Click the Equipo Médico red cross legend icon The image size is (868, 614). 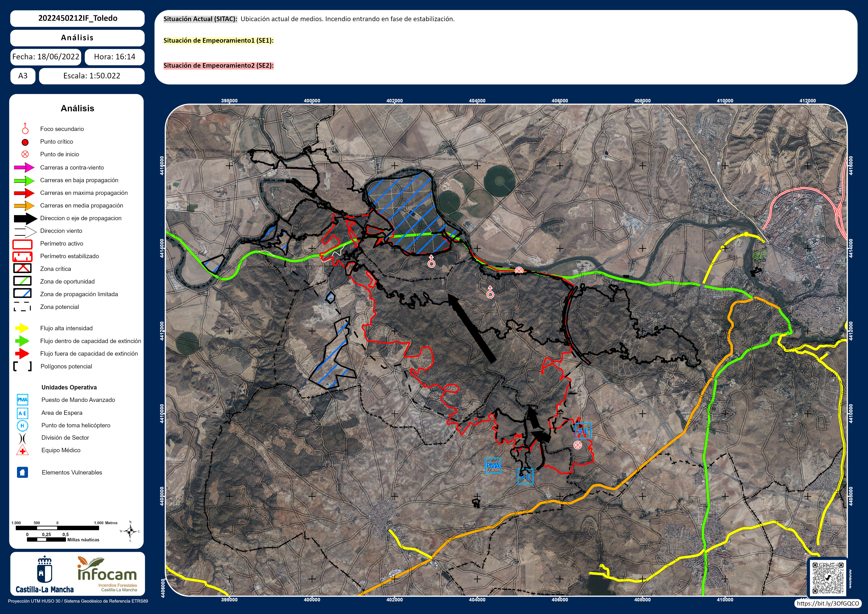23,450
